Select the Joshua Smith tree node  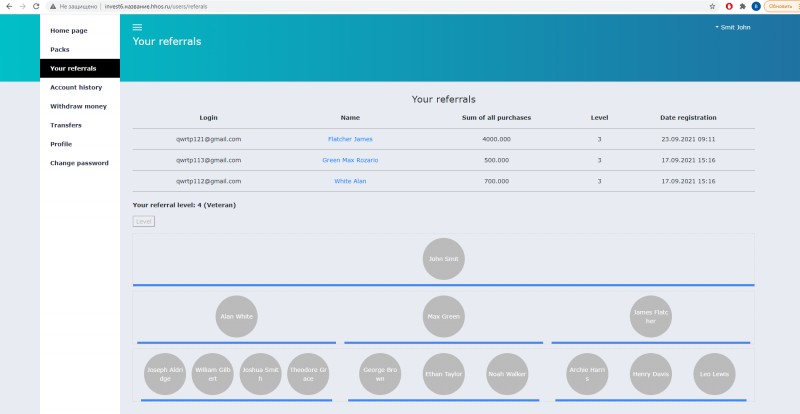[x=260, y=374]
